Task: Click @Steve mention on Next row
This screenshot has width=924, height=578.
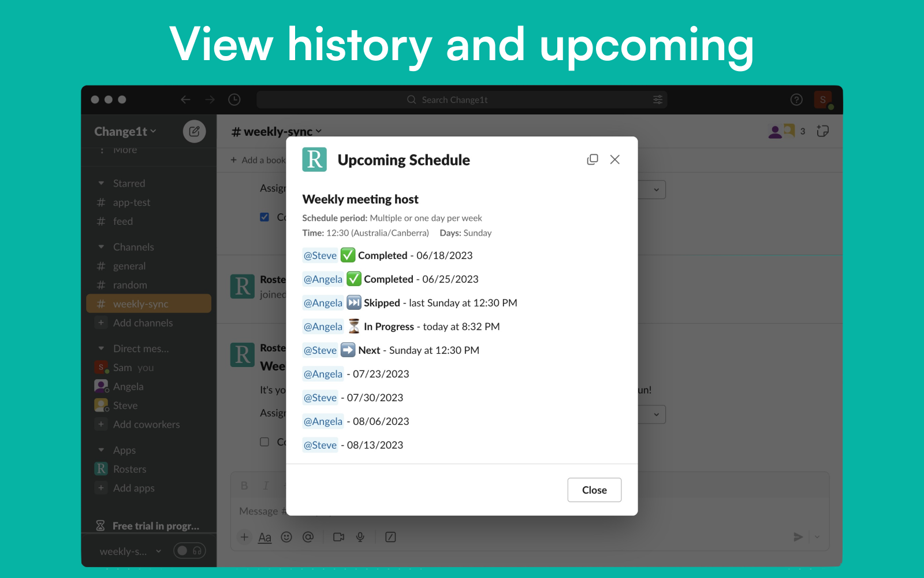Action: pyautogui.click(x=321, y=350)
